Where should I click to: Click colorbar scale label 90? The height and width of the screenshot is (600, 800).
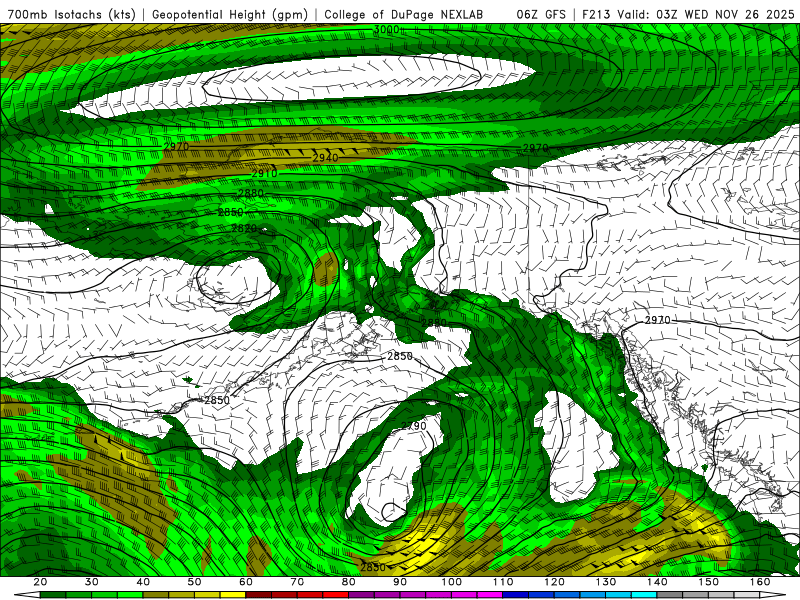pyautogui.click(x=400, y=582)
